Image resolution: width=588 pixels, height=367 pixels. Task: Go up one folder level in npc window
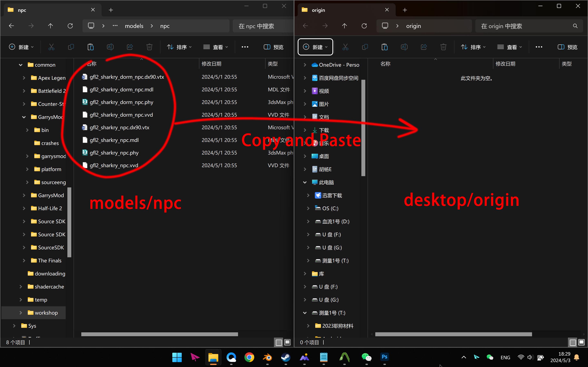click(x=51, y=26)
